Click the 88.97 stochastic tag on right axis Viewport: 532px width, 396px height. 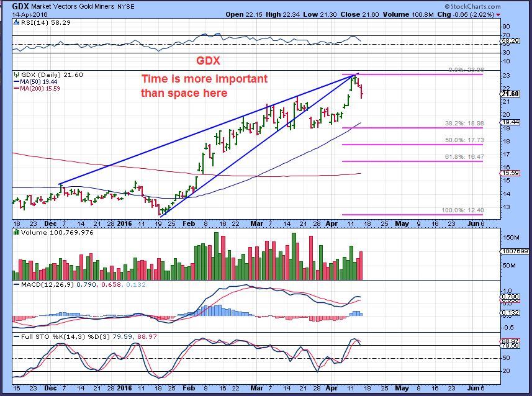click(511, 341)
